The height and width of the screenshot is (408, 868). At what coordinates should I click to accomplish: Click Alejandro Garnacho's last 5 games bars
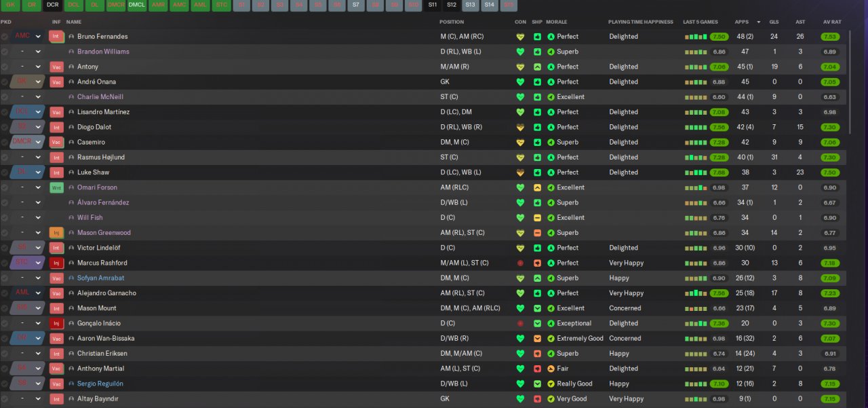click(696, 293)
